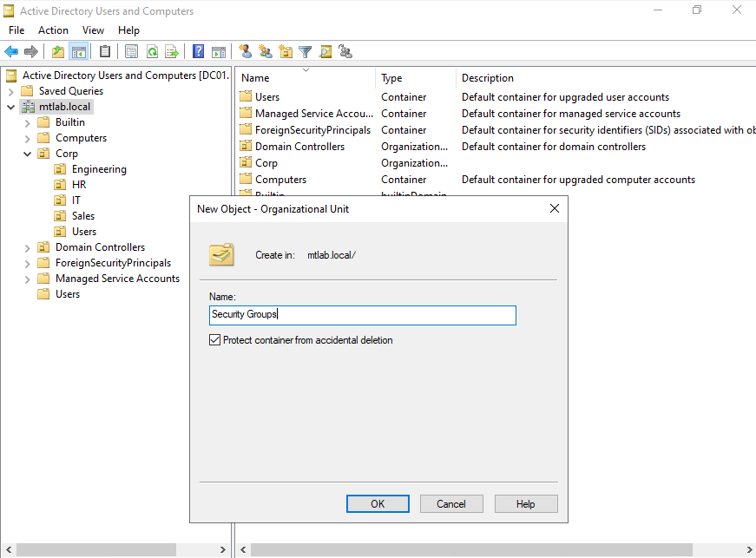Click the sort arrow above Name column
This screenshot has height=558, width=756.
[x=306, y=70]
